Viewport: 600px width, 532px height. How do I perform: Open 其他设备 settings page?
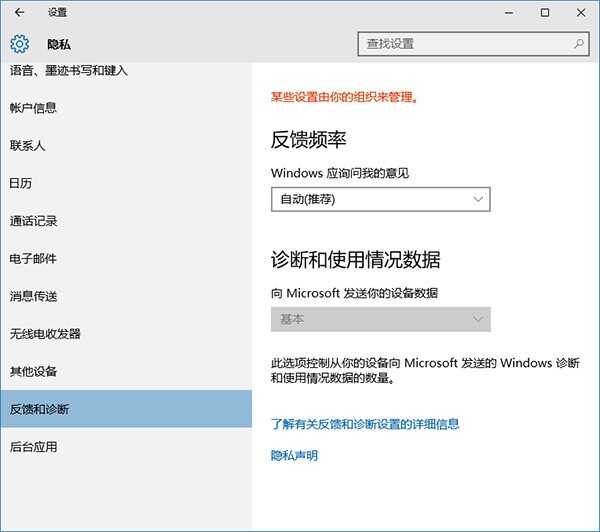[x=33, y=371]
